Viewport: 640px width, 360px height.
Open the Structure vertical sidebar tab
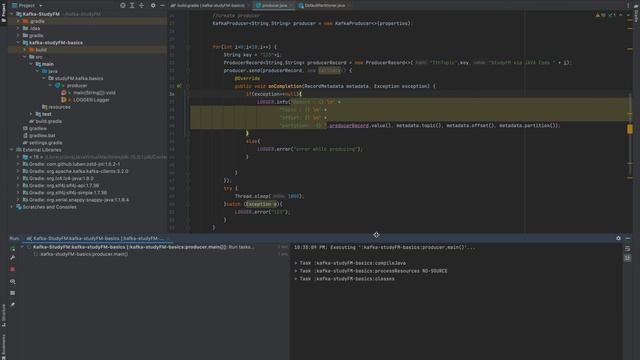tap(4, 316)
